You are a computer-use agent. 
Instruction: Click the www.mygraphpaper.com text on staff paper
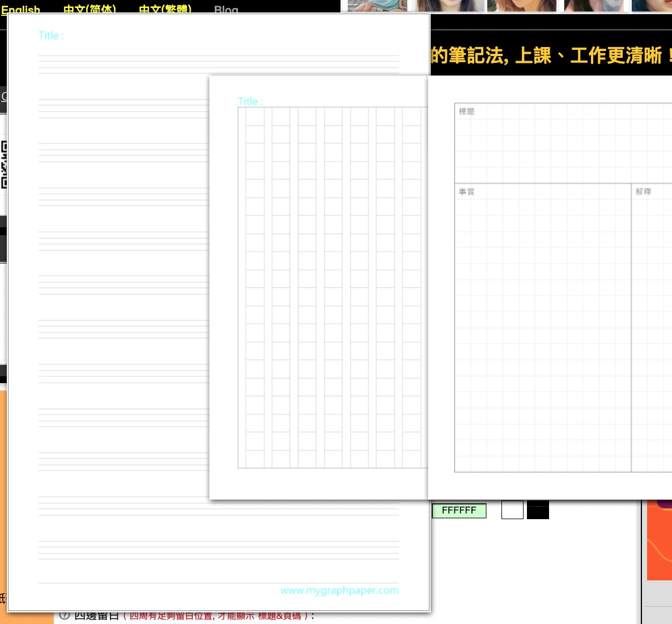coord(339,590)
